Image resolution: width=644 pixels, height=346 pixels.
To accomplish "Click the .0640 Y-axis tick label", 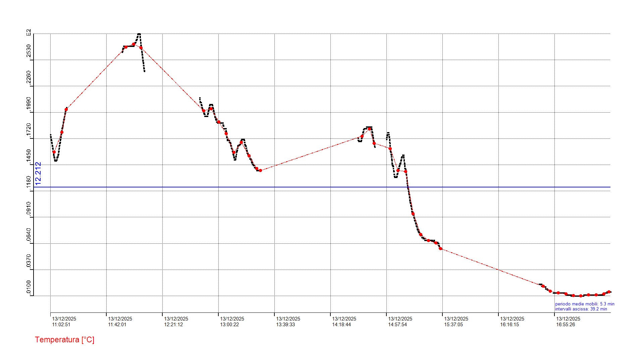I will tap(29, 235).
